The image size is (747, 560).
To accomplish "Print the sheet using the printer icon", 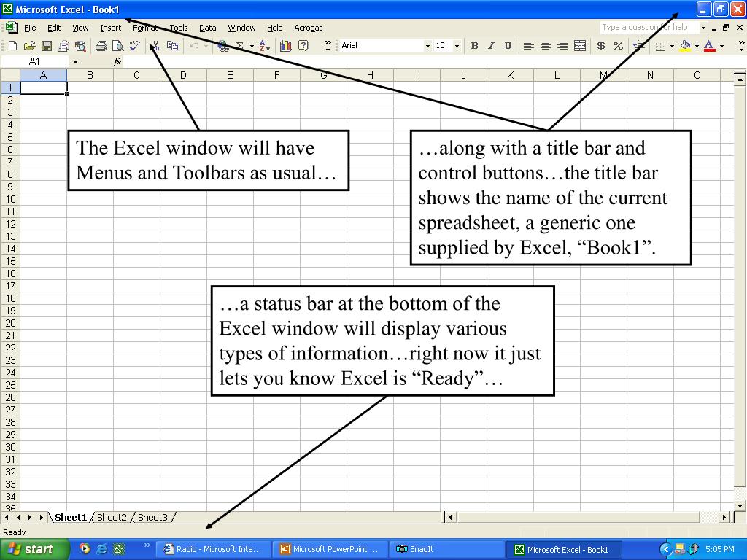I will 101,46.
